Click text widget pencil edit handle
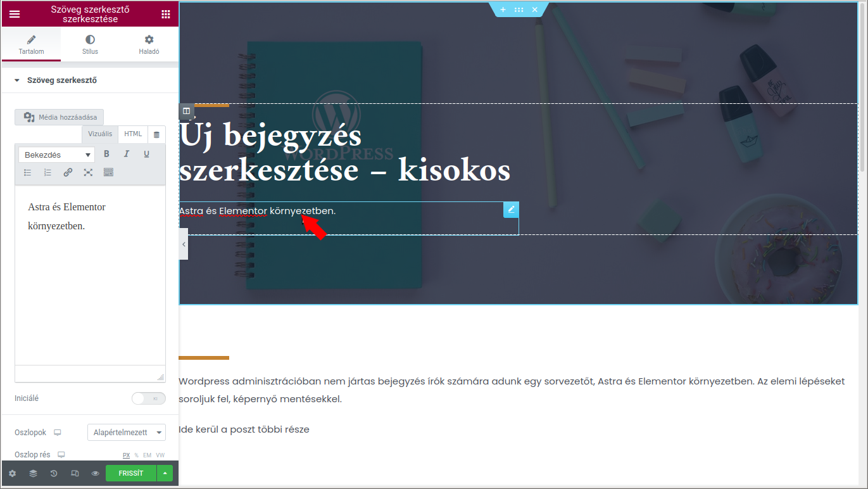 pyautogui.click(x=511, y=209)
